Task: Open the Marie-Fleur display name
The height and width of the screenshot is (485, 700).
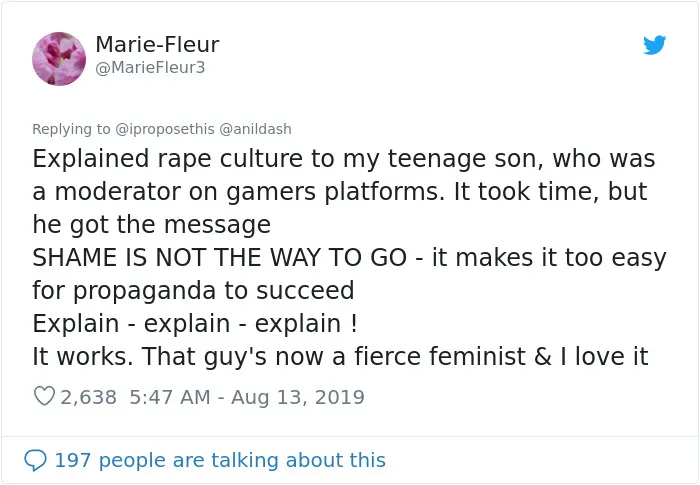Action: click(x=157, y=44)
